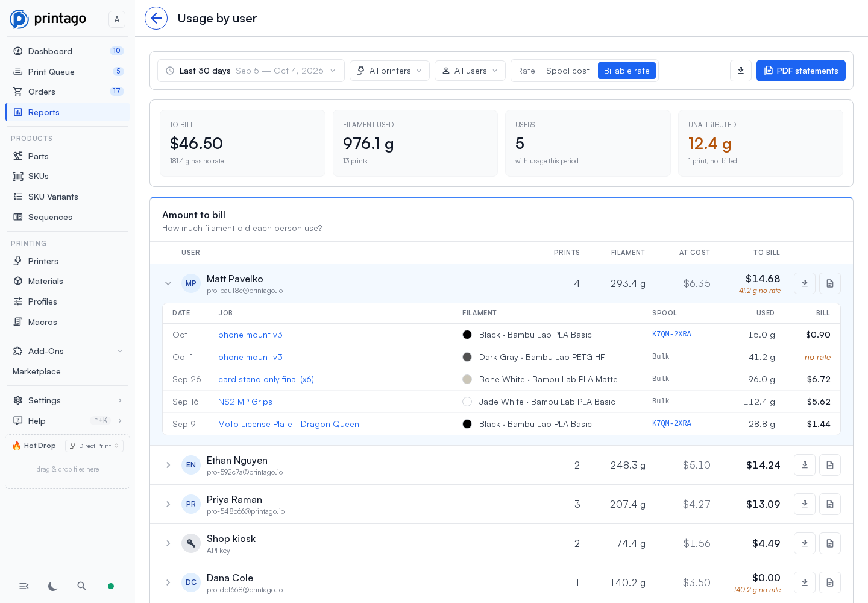This screenshot has height=603, width=868.
Task: Open Dana Cole's statement document icon
Action: [x=830, y=582]
